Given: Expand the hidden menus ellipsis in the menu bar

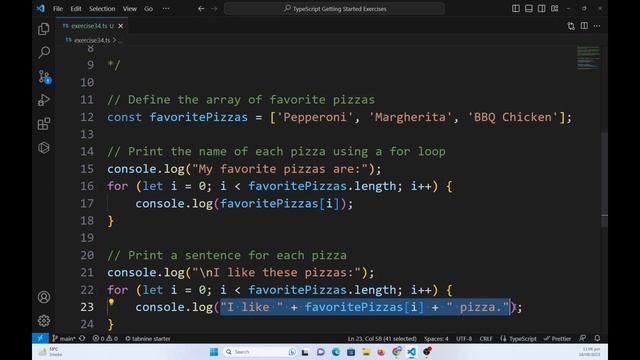Looking at the screenshot, I should 166,9.
